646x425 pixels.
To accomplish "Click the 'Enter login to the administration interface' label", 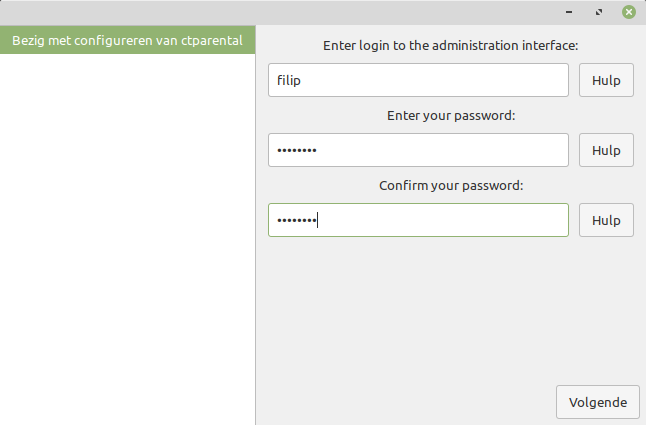I will pos(451,45).
